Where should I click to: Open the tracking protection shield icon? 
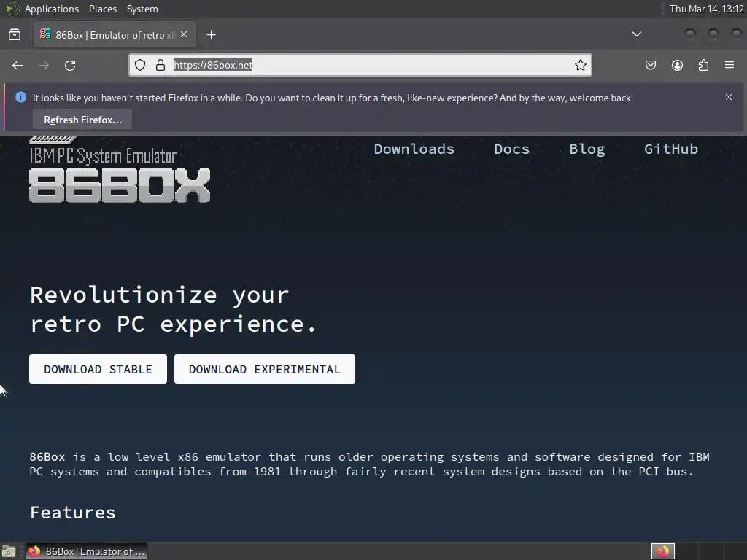(140, 65)
